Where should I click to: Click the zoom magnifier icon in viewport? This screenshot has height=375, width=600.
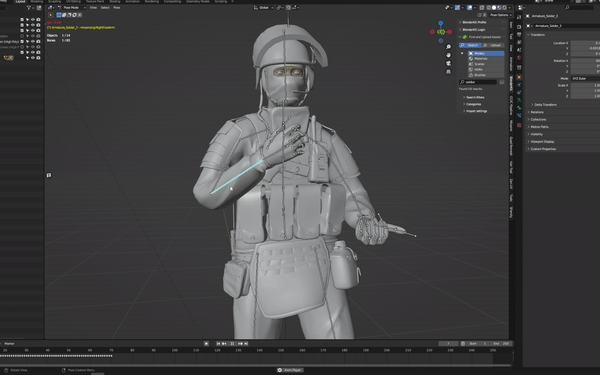(x=448, y=47)
